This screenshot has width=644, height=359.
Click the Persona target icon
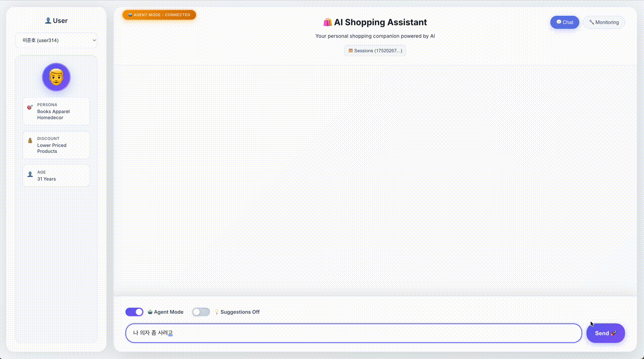30,108
